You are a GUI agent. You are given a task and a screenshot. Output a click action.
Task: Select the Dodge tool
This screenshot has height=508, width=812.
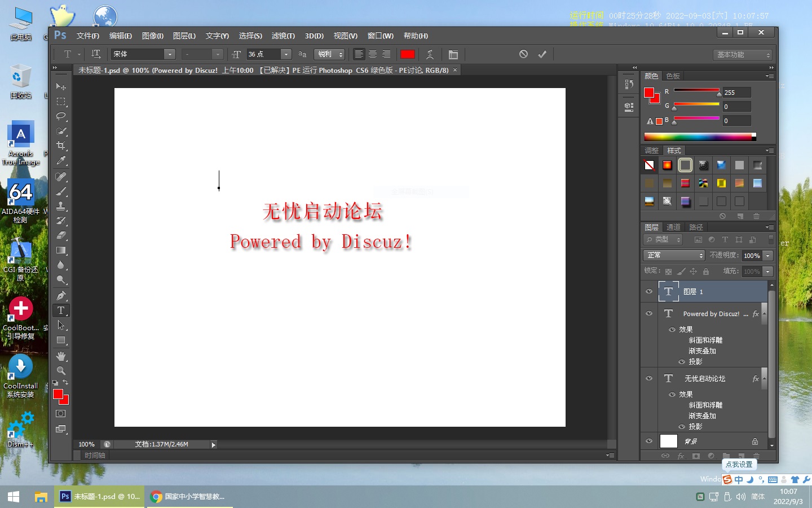point(61,279)
